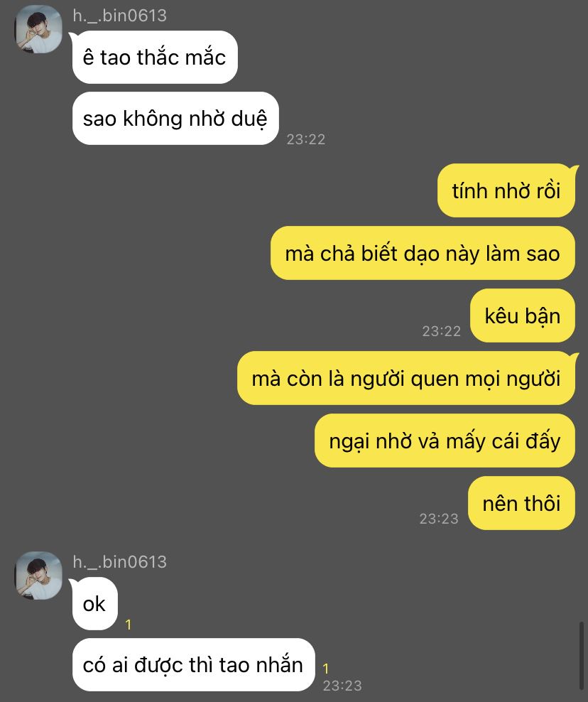
Task: Open the lower h._.bin0613 profile avatar
Action: click(39, 576)
